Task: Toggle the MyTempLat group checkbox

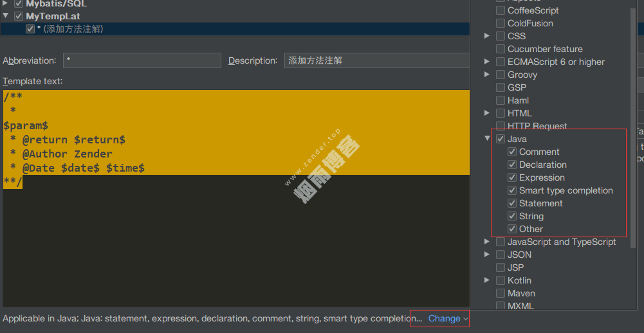Action: click(x=19, y=16)
